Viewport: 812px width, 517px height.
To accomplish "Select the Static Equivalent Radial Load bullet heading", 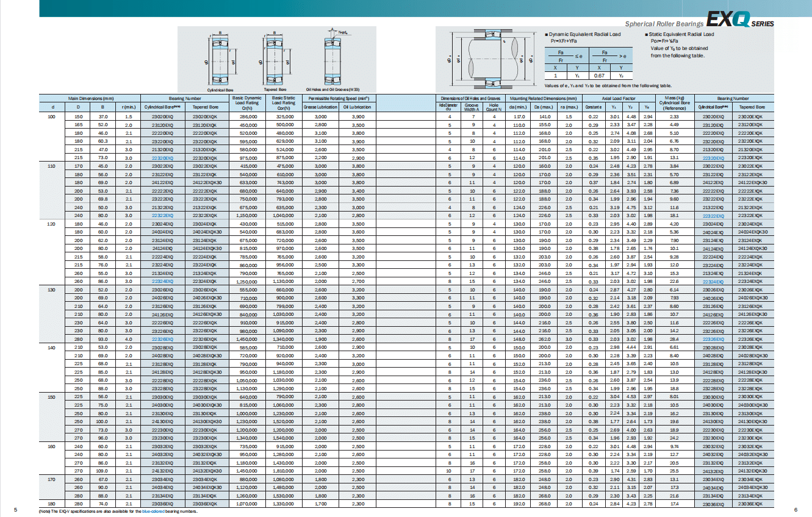I will (x=680, y=34).
